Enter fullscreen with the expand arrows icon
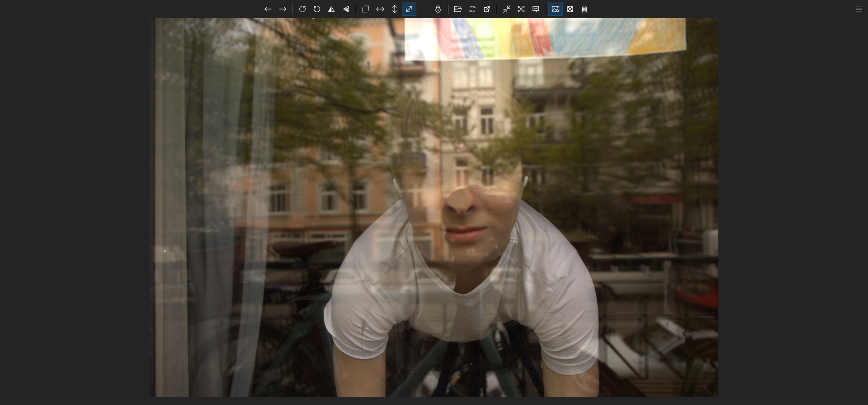868x405 pixels. [x=521, y=9]
